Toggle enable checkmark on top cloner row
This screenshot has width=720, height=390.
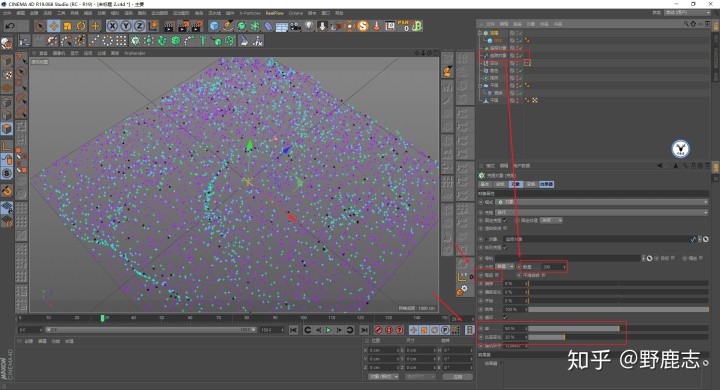(x=520, y=33)
